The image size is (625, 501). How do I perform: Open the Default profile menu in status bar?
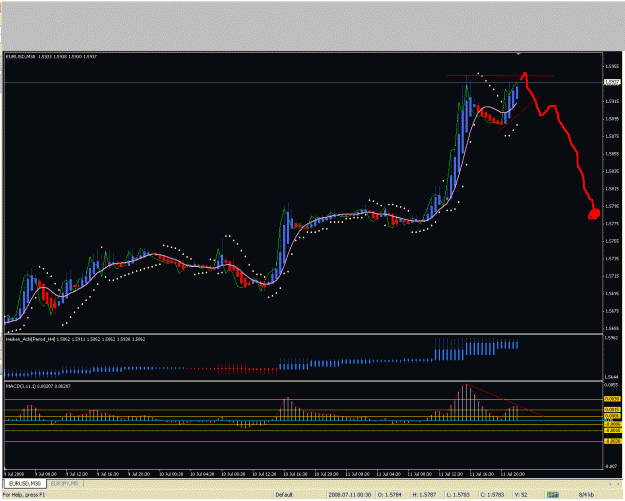[284, 495]
